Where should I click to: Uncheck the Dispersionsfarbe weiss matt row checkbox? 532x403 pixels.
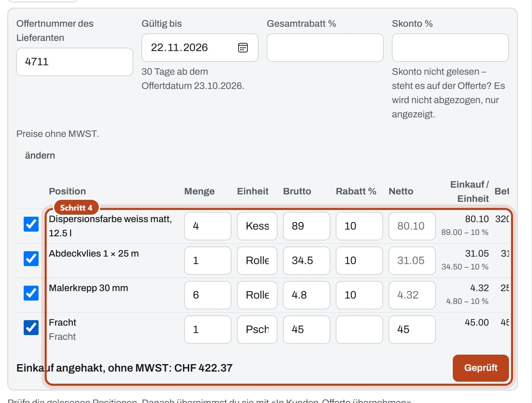click(31, 224)
